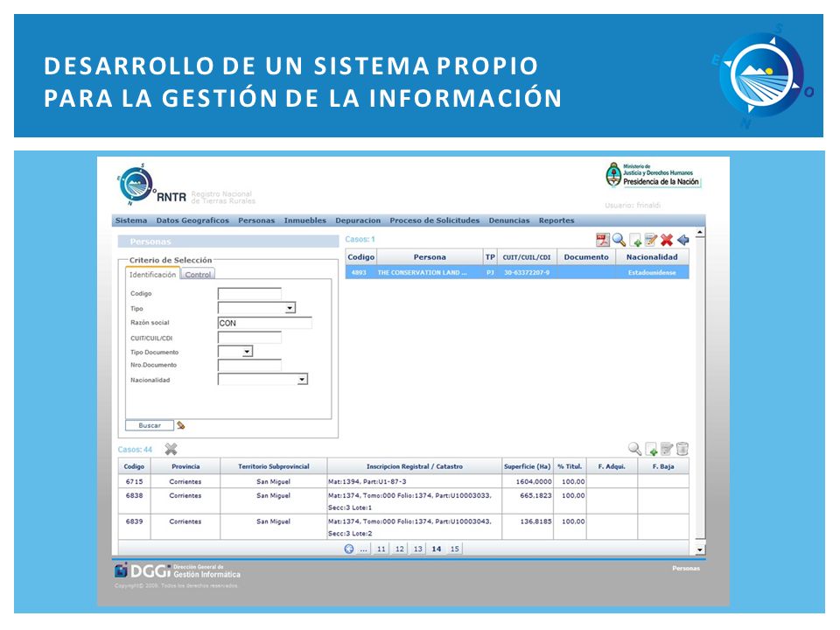Clear search criteria with the brush icon
Screen dimensions: 840x630
pyautogui.click(x=181, y=425)
